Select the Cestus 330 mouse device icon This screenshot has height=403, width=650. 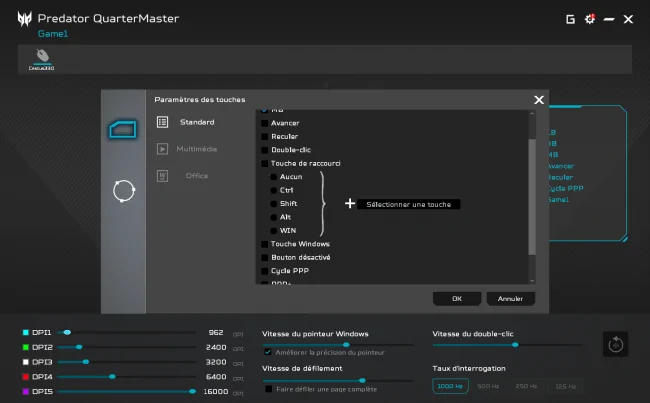[41, 59]
